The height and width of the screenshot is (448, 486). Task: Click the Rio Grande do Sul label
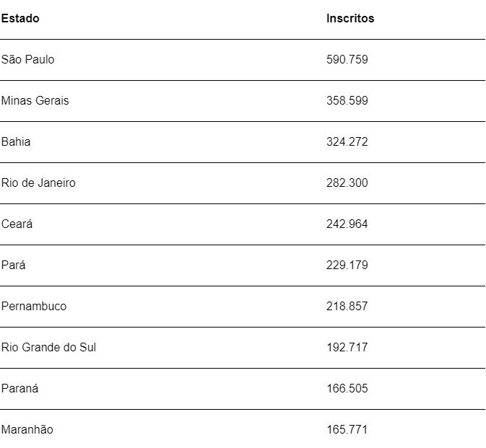coord(48,348)
